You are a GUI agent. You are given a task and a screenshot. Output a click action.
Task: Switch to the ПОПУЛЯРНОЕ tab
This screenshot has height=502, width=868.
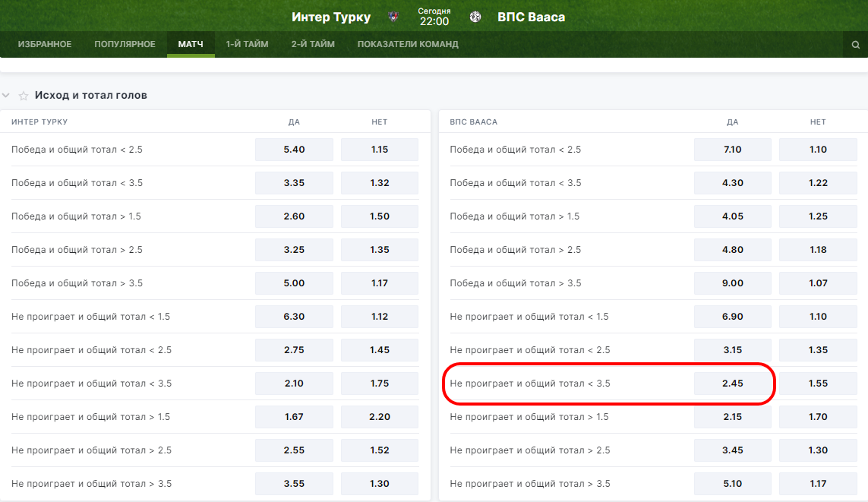pos(125,44)
